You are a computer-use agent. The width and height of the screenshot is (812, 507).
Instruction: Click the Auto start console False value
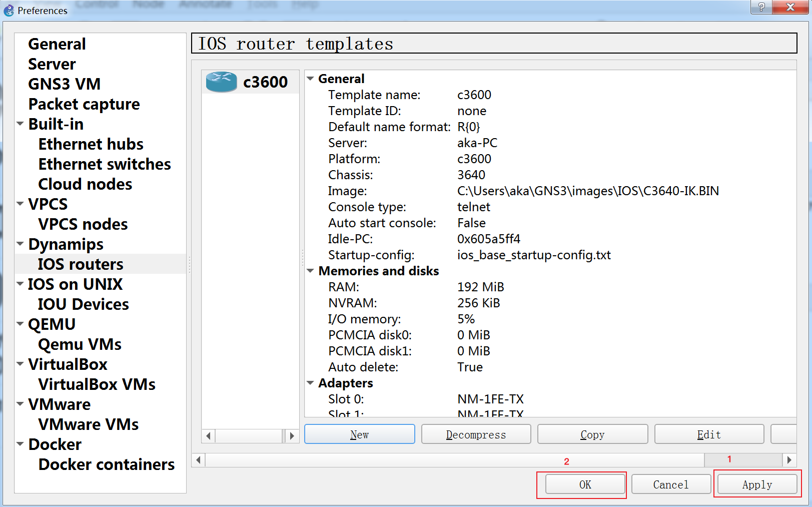click(471, 223)
